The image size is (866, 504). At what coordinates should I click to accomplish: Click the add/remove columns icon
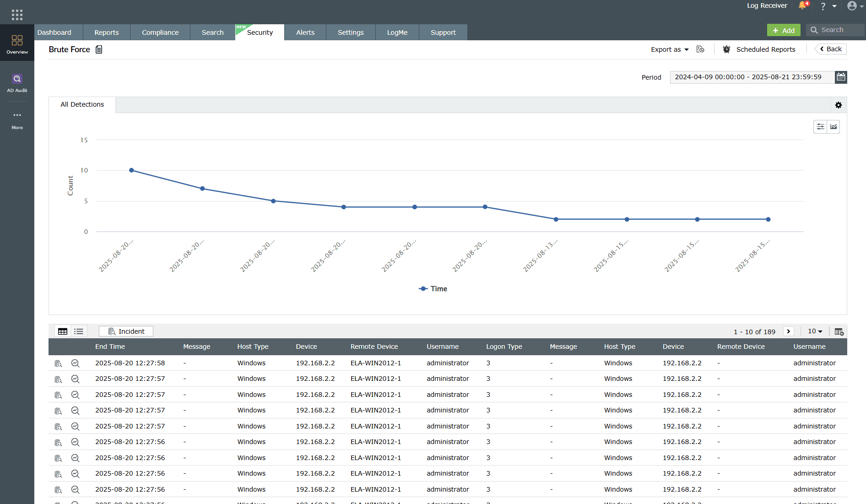839,331
